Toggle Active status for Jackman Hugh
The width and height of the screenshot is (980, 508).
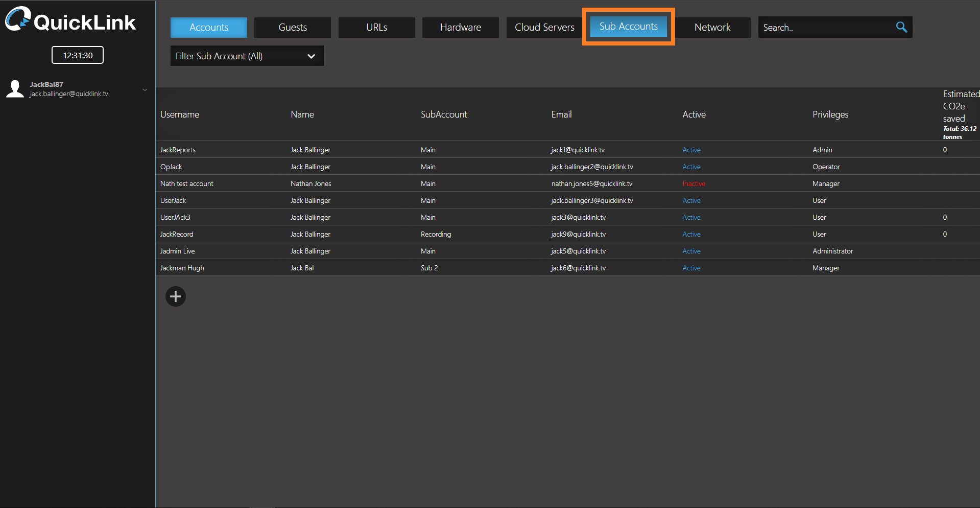tap(691, 268)
